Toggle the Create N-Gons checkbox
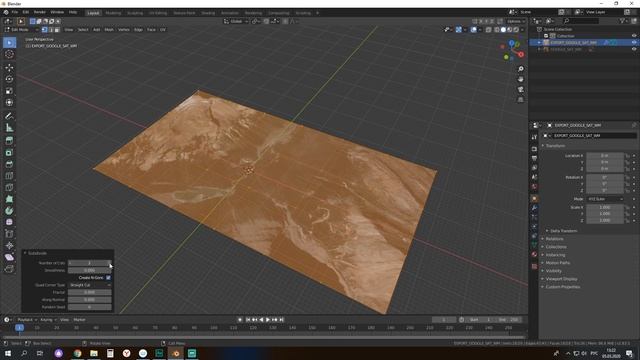Image resolution: width=640 pixels, height=360 pixels. 108,278
